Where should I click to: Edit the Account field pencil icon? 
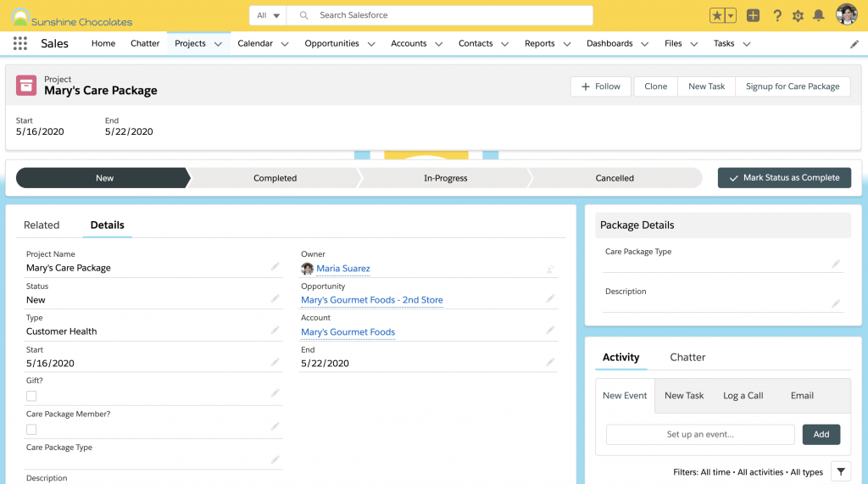pos(550,331)
